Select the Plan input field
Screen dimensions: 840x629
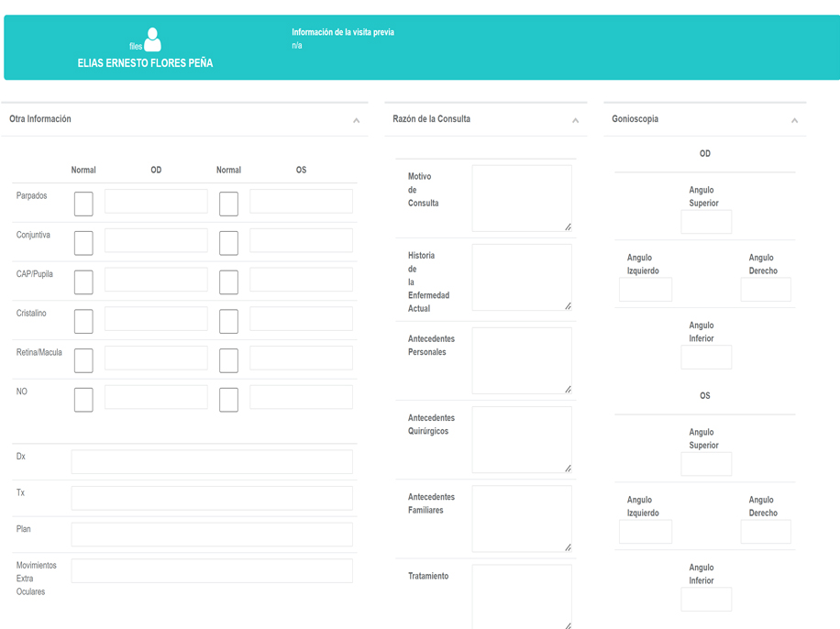point(212,535)
